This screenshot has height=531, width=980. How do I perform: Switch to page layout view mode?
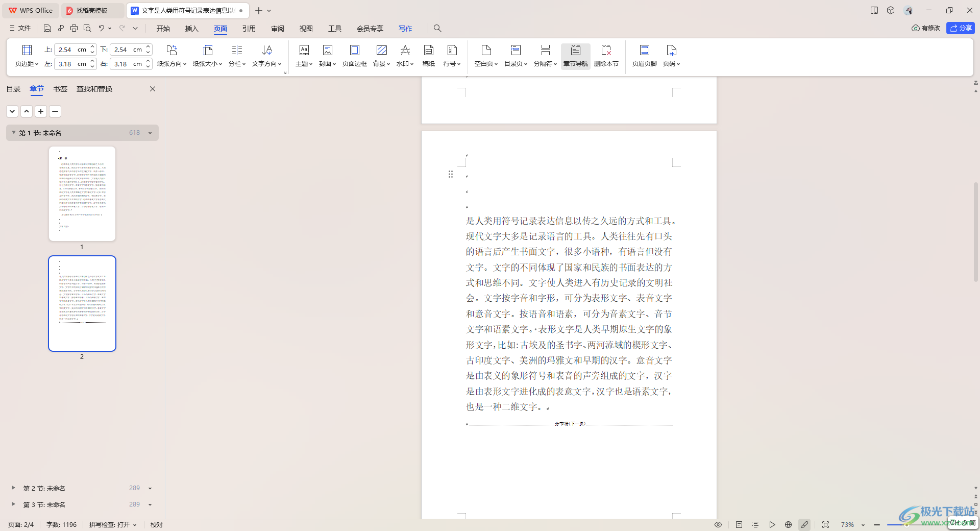739,524
